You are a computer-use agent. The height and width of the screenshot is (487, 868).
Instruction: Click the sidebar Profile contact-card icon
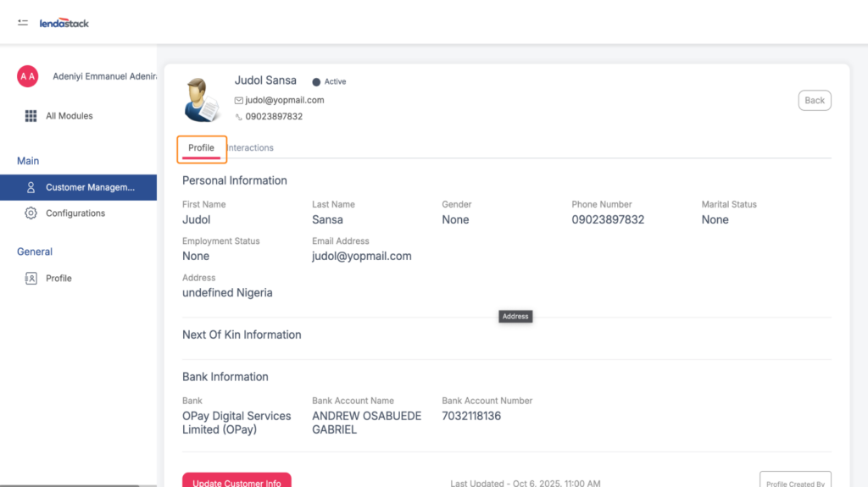click(31, 278)
